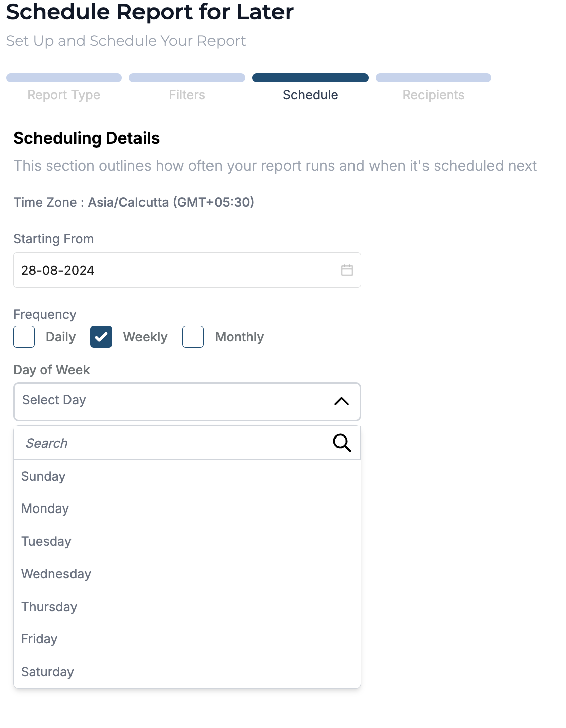This screenshot has width=566, height=728.
Task: Select Monday as the day
Action: click(45, 508)
